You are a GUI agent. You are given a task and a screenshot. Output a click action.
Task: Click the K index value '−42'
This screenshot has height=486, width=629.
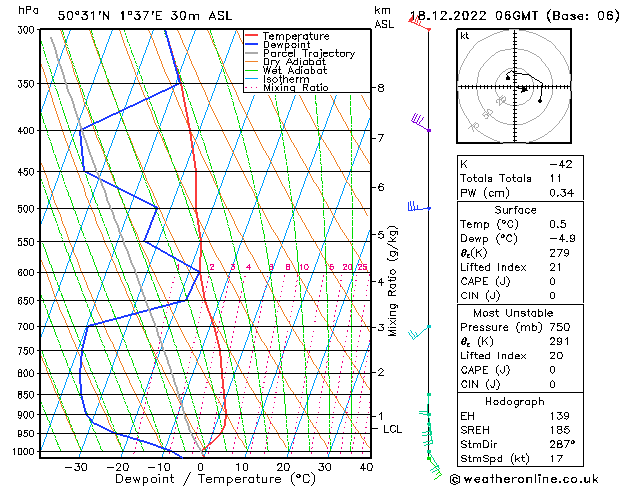(561, 164)
